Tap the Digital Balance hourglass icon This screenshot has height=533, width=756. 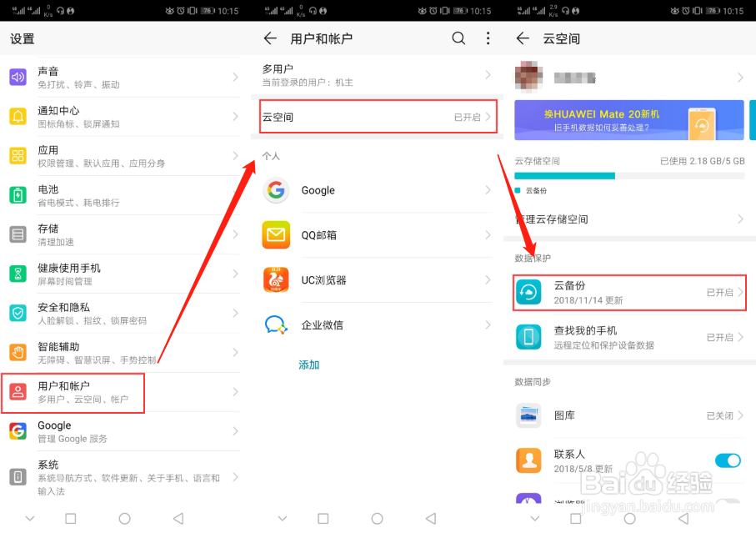(18, 274)
